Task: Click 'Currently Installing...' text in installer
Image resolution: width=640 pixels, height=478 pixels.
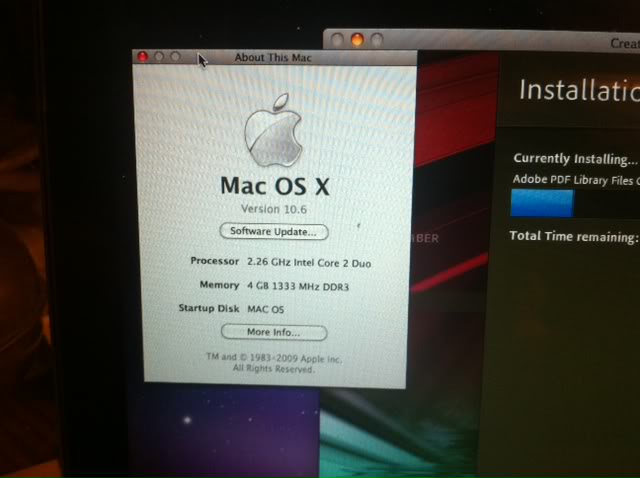Action: point(575,158)
